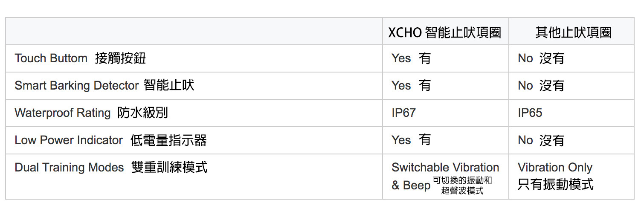Screen dimensions: 644x209
Task: Click the small 可切換的振動和 text
Action: pyautogui.click(x=462, y=180)
